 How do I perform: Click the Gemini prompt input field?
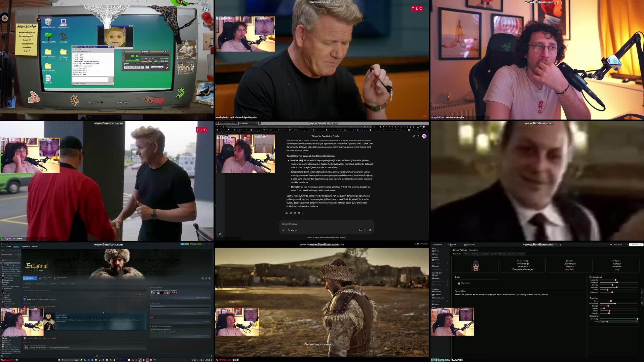tap(303, 224)
